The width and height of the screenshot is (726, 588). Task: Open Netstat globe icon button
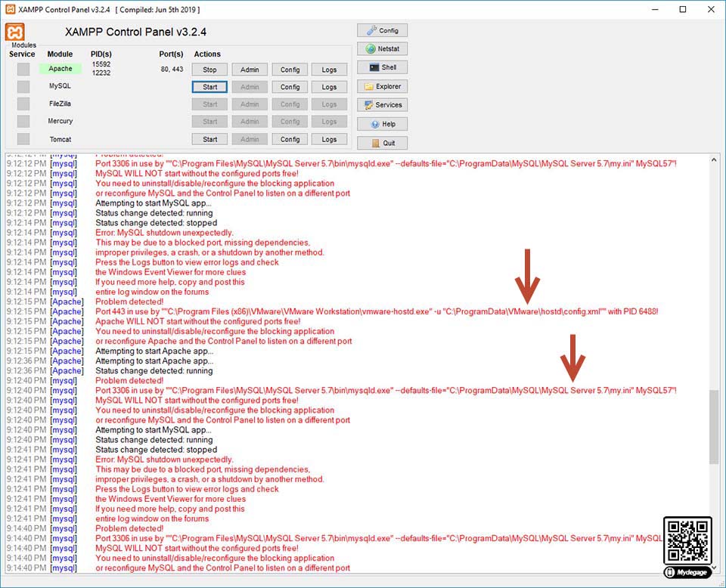point(382,48)
